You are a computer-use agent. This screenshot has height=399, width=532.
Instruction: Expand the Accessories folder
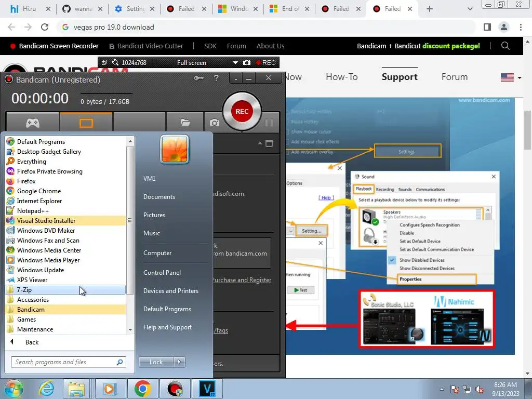tap(66, 299)
